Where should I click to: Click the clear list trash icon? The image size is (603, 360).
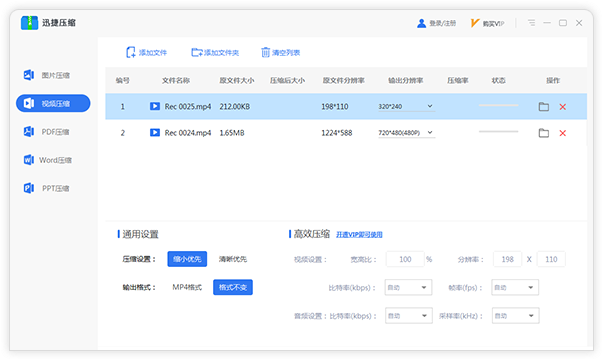pos(265,52)
